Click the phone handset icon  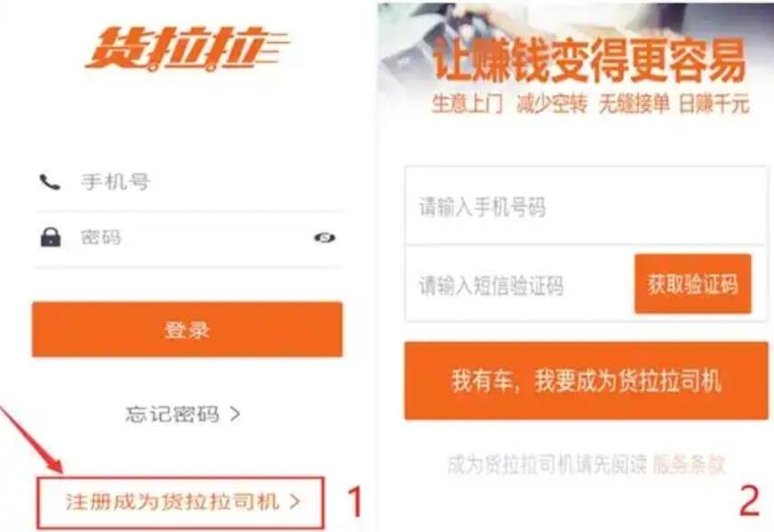50,182
